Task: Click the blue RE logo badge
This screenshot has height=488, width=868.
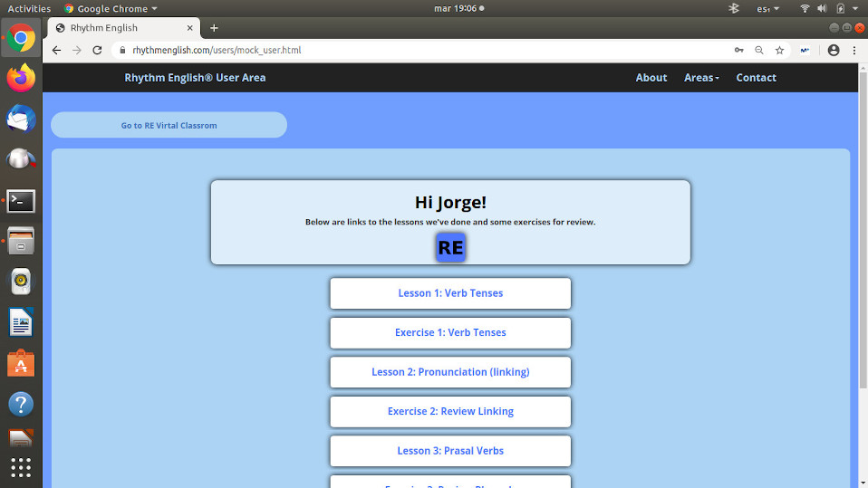Action: (450, 247)
